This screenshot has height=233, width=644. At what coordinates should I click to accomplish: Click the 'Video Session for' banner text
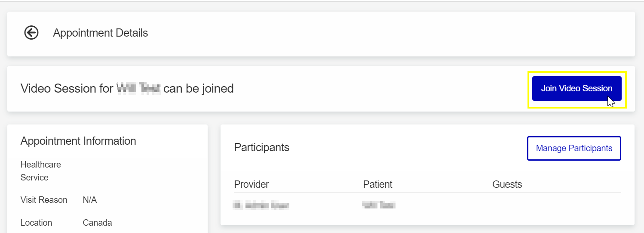click(x=67, y=89)
